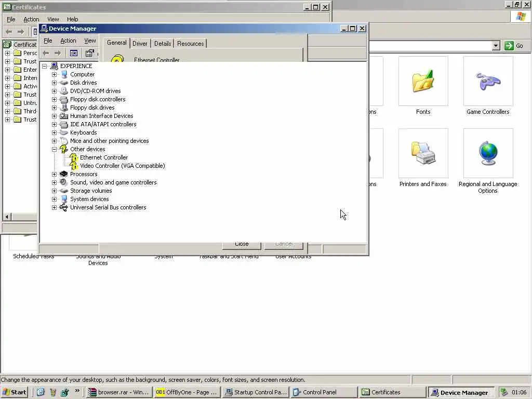Select Video Controller (VGA Compatible) entry

pos(123,166)
